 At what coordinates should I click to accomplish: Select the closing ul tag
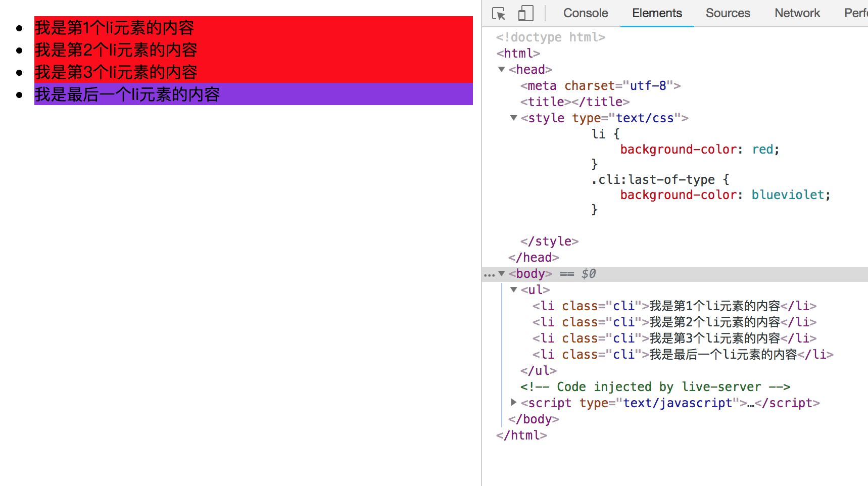click(539, 370)
